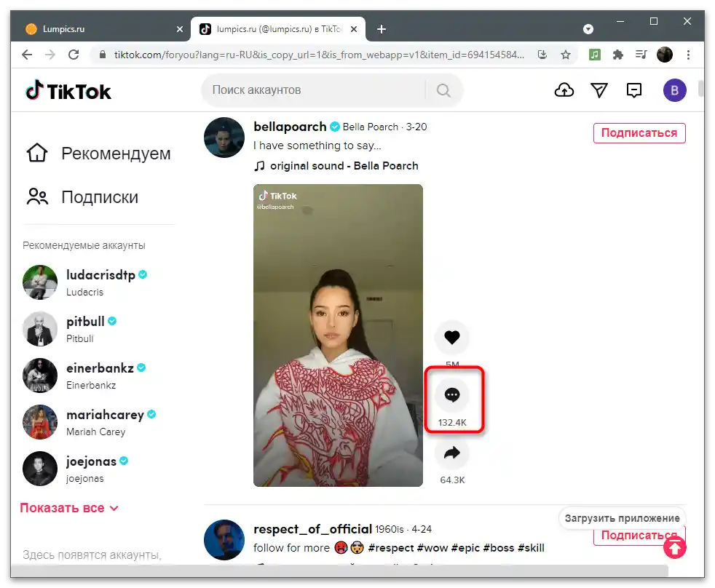Click the horizontal scrollbar at bottom

pos(340,571)
